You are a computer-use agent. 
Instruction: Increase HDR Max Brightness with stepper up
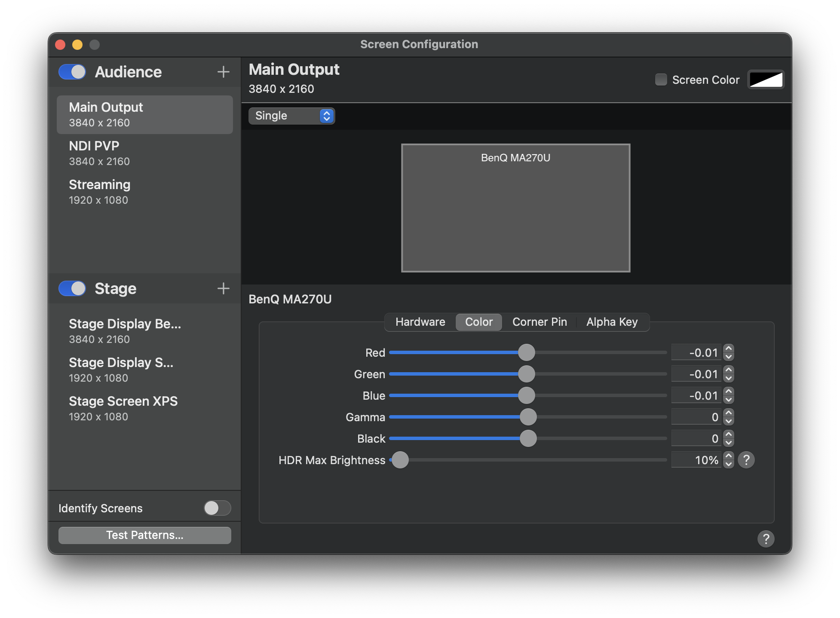pyautogui.click(x=729, y=456)
